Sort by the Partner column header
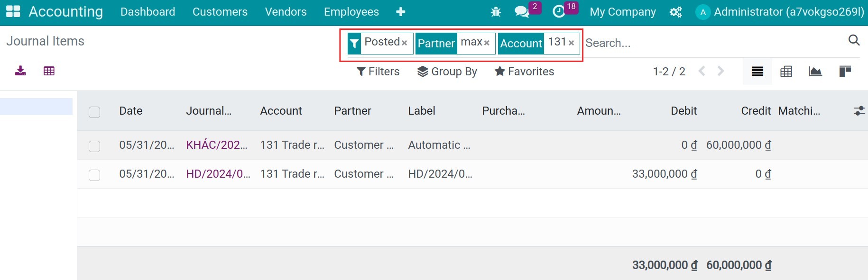The image size is (868, 280). pyautogui.click(x=352, y=111)
